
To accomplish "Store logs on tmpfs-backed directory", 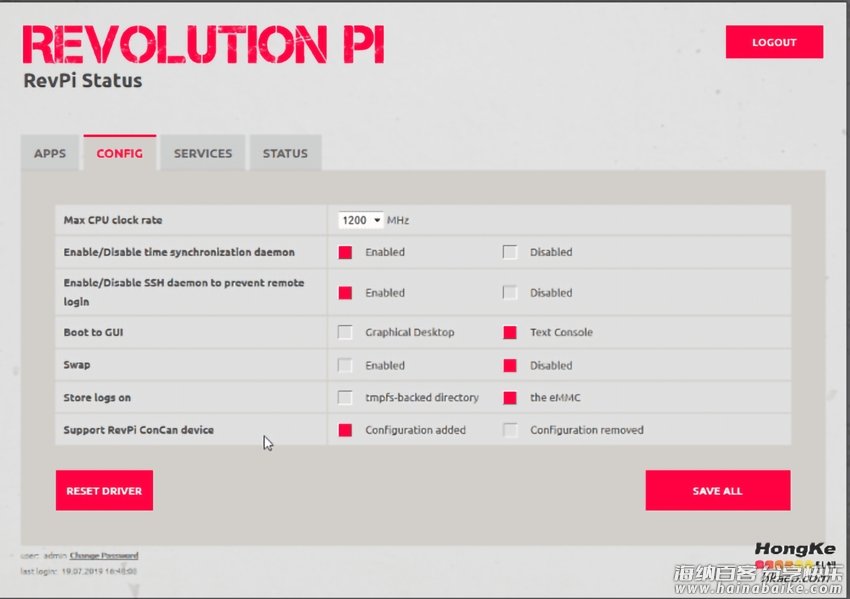I will point(345,397).
